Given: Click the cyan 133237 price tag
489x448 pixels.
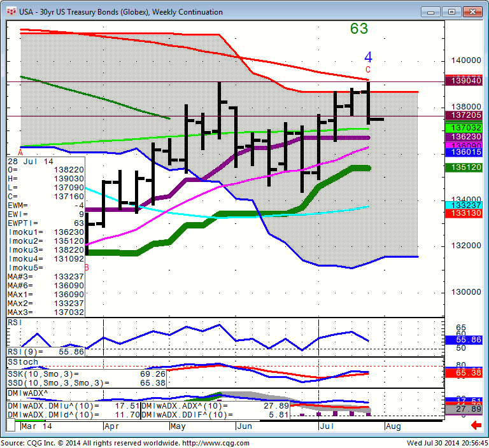Looking at the screenshot, I should pos(464,205).
